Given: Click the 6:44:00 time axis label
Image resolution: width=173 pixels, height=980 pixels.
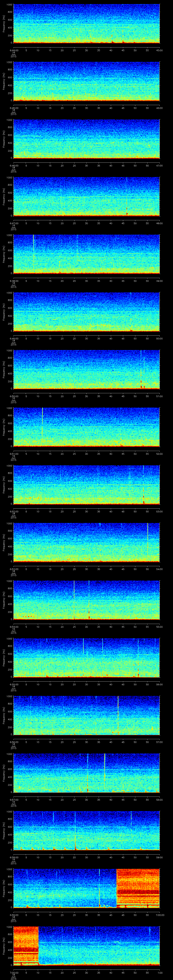Looking at the screenshot, I should click(x=14, y=50).
